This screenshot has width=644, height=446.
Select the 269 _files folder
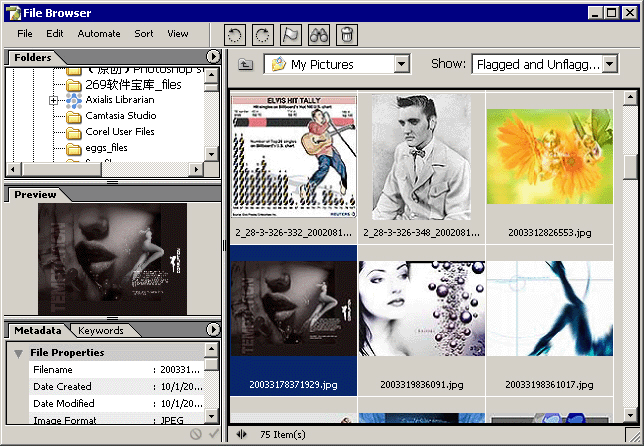(133, 85)
